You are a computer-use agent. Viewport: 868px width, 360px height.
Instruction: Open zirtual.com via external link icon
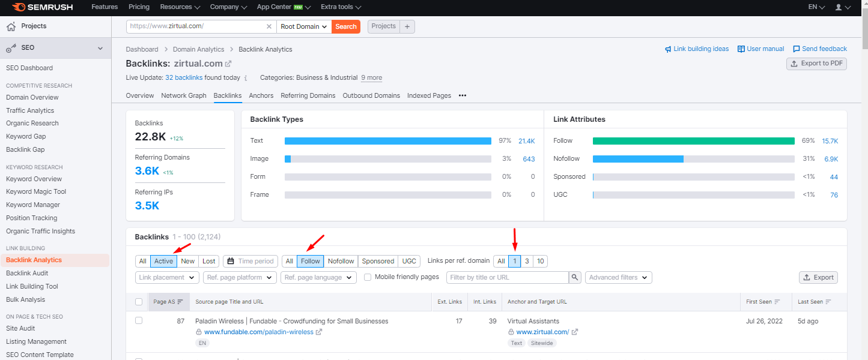pyautogui.click(x=228, y=64)
